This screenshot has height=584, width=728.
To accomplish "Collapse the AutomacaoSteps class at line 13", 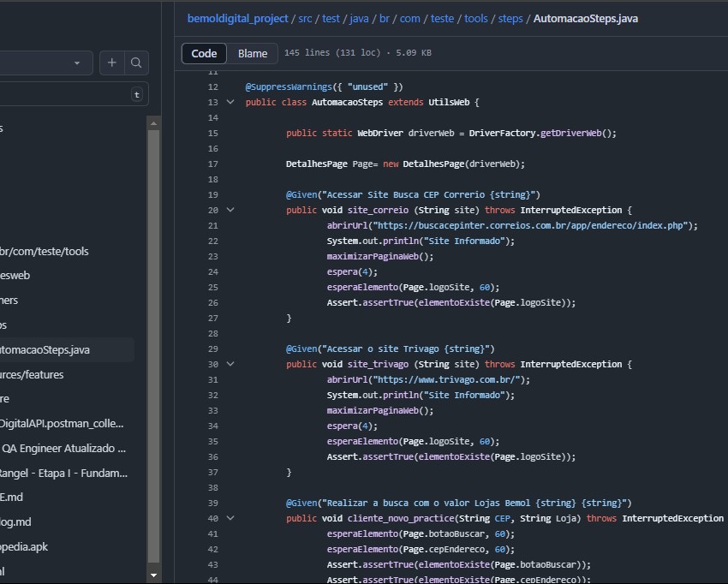I will [x=230, y=102].
